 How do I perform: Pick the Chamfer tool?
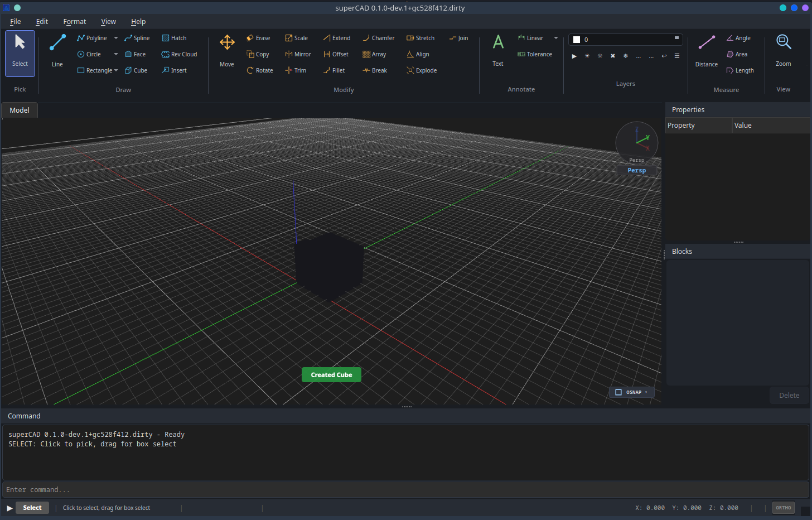tap(379, 38)
